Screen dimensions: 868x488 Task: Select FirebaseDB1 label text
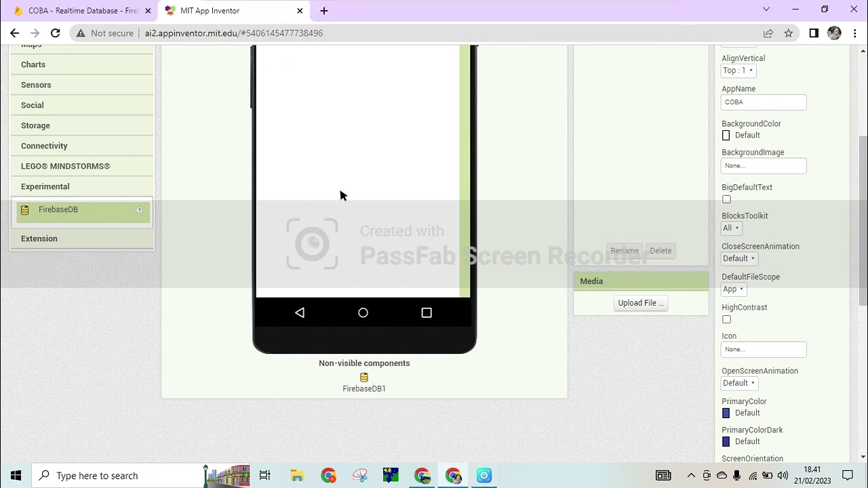pyautogui.click(x=364, y=389)
